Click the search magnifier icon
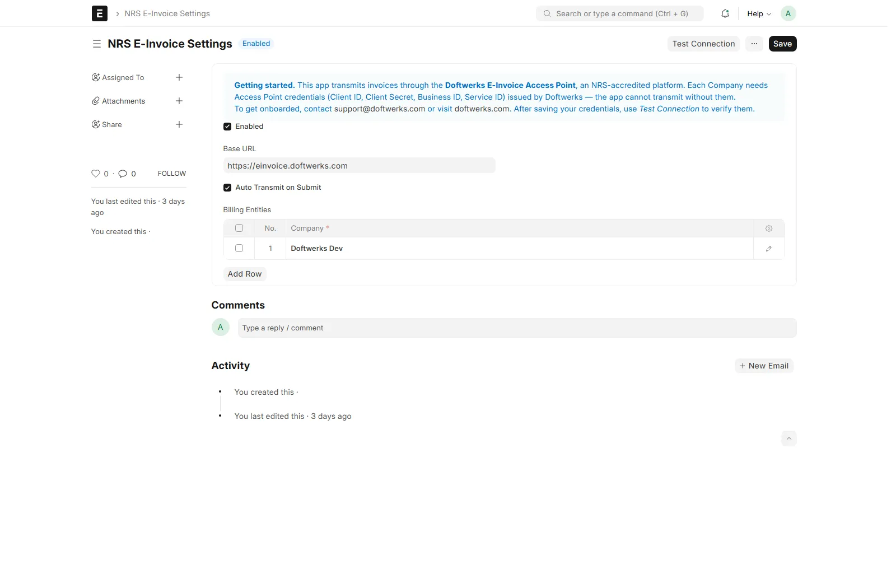Viewport: 896px width, 588px height. [547, 13]
